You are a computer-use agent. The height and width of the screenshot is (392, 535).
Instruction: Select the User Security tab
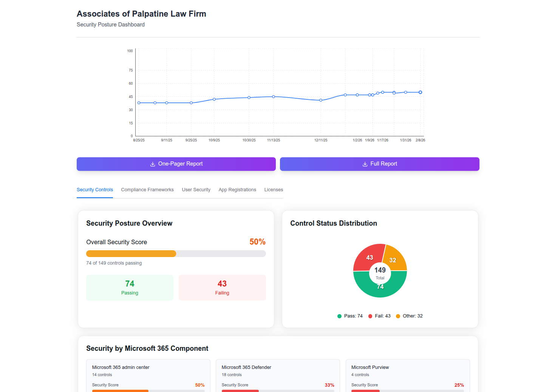196,189
